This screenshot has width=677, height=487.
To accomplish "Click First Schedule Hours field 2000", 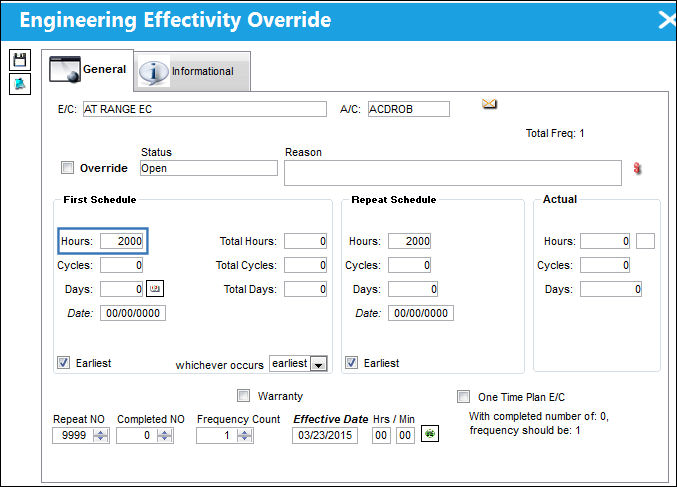I will tap(122, 241).
